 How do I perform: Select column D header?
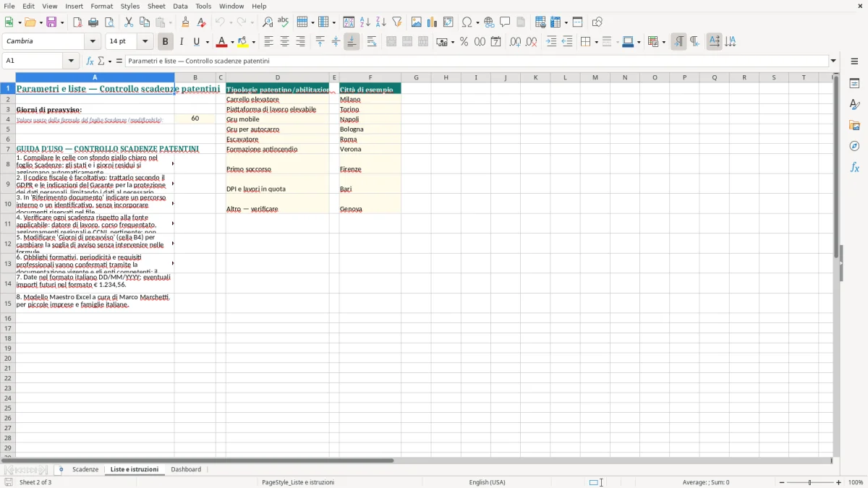[278, 77]
